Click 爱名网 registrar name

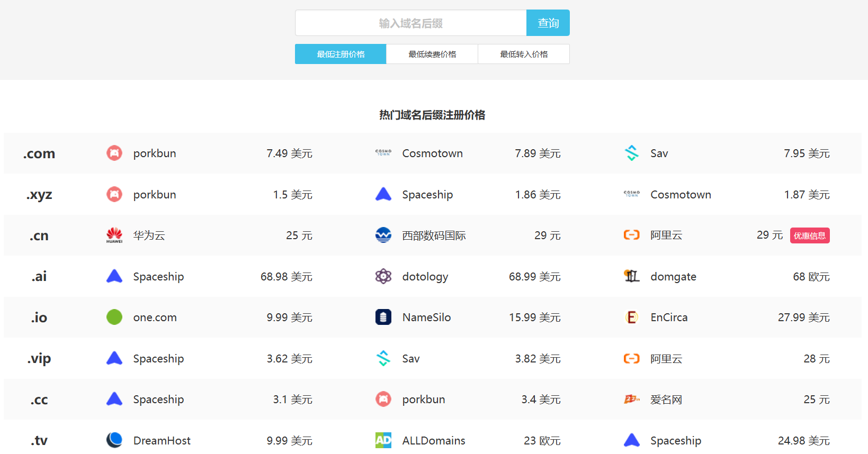[667, 399]
